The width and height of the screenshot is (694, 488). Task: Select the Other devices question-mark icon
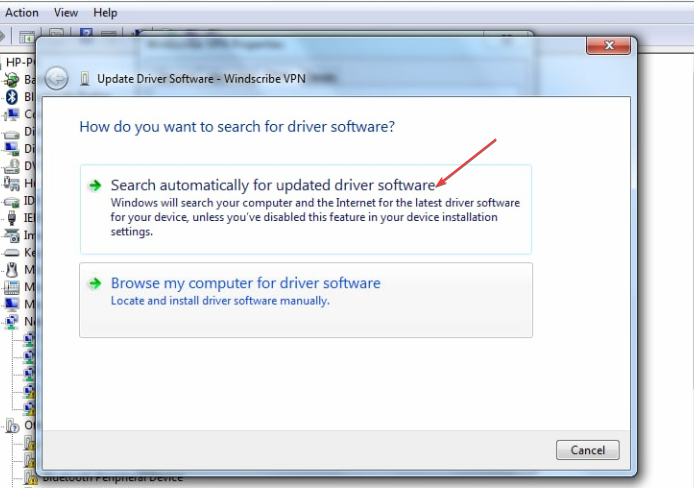click(x=12, y=426)
